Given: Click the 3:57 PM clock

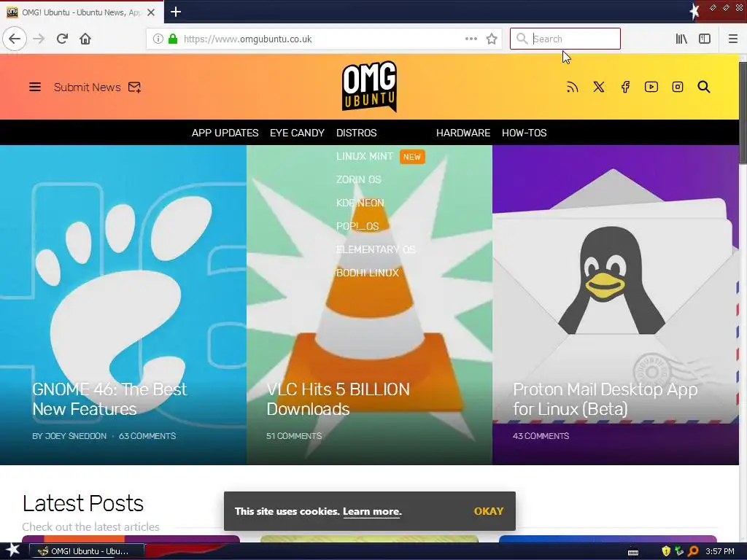Looking at the screenshot, I should pos(720,551).
